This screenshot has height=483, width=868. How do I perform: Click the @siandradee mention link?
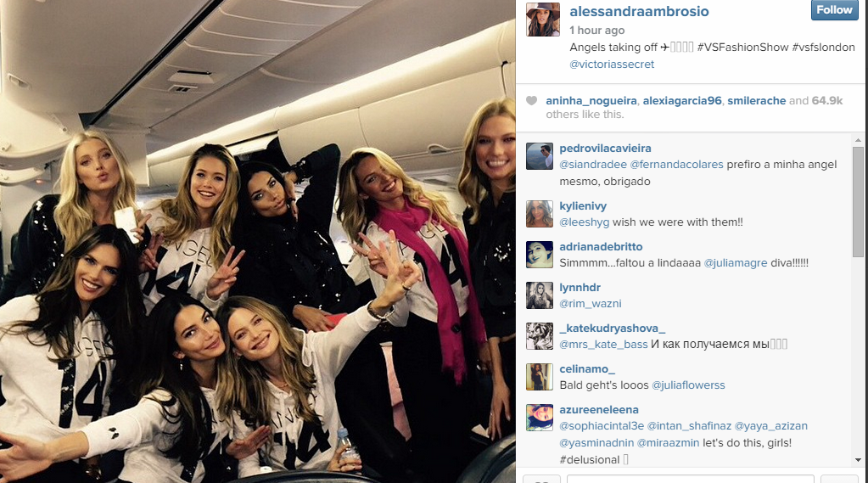(593, 165)
